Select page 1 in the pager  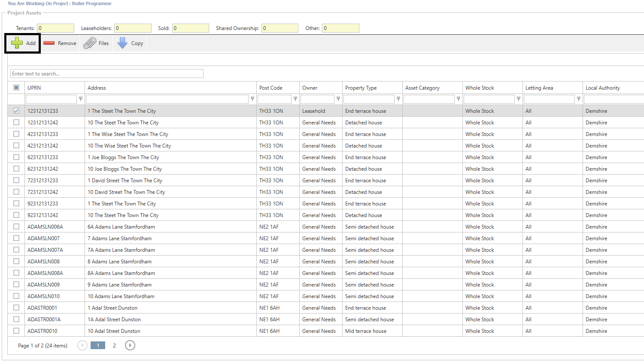point(98,345)
